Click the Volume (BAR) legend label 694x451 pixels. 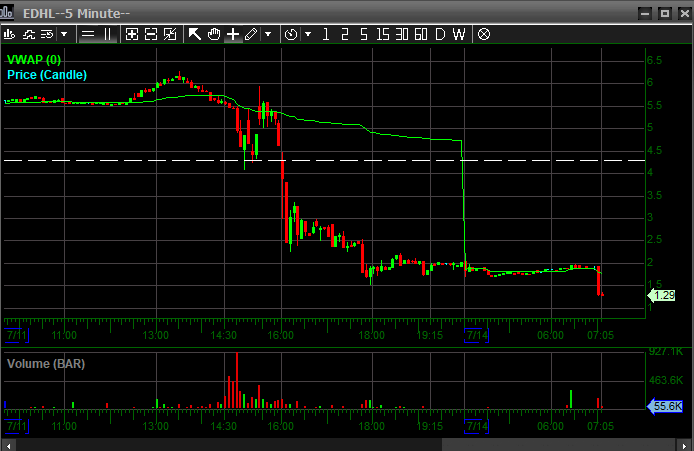click(46, 364)
